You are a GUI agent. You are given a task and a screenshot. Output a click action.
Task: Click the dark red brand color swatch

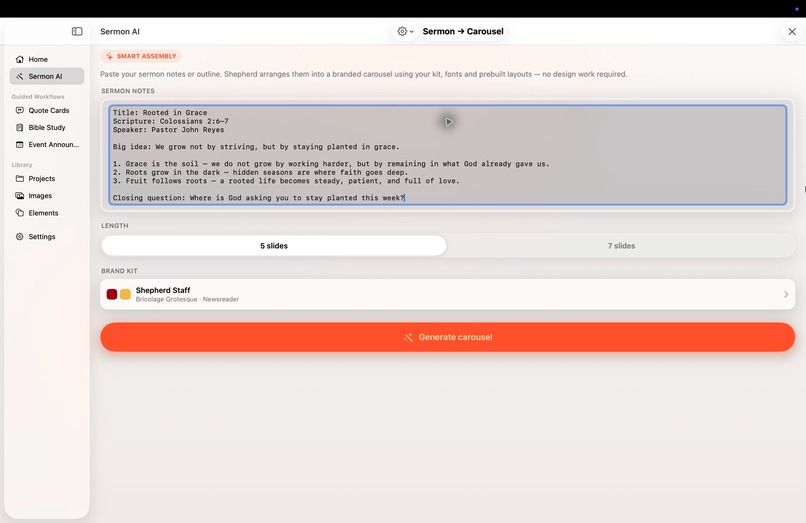tap(112, 294)
